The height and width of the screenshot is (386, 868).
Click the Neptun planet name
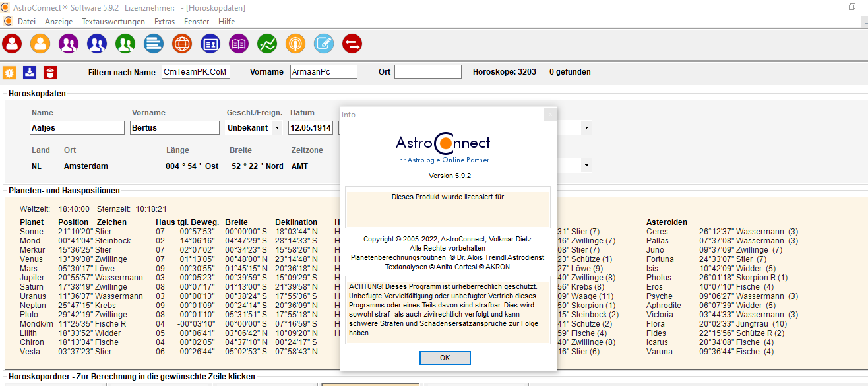point(33,306)
